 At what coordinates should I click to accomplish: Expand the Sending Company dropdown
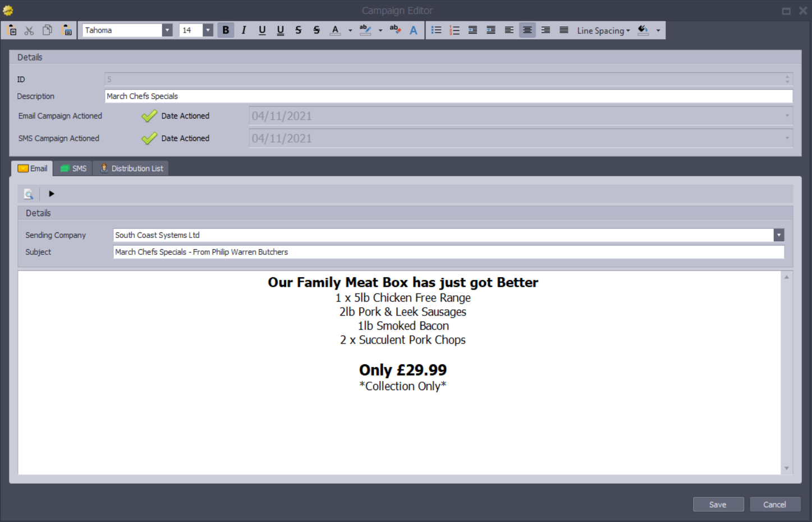(x=778, y=235)
